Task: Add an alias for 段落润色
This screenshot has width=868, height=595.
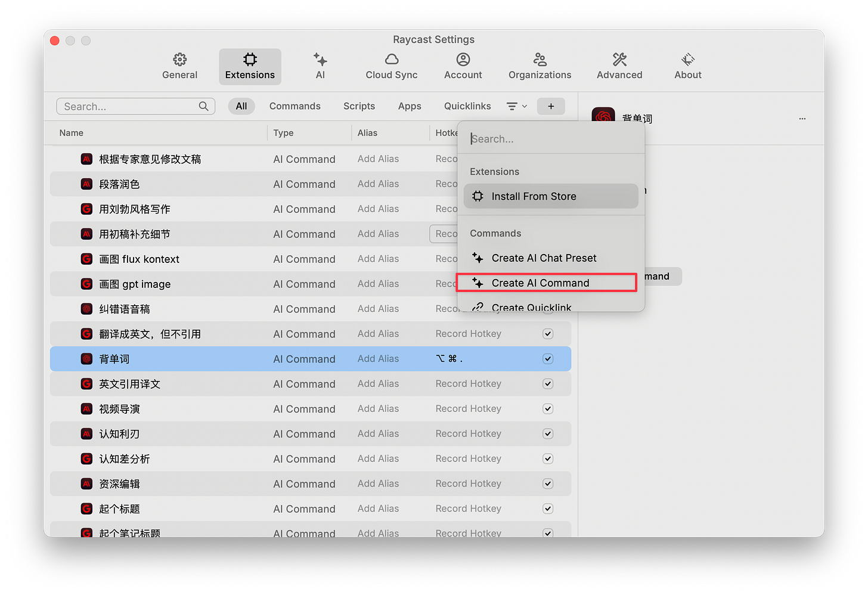Action: pyautogui.click(x=378, y=184)
